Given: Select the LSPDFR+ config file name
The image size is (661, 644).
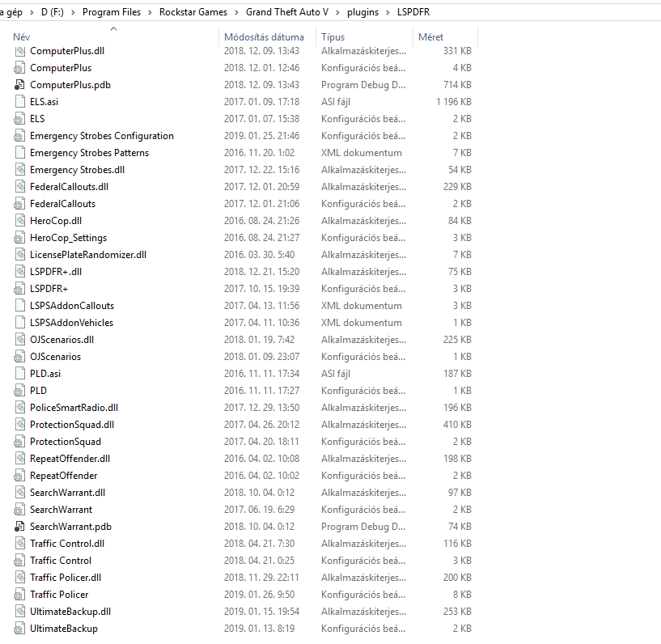Looking at the screenshot, I should click(x=49, y=289).
